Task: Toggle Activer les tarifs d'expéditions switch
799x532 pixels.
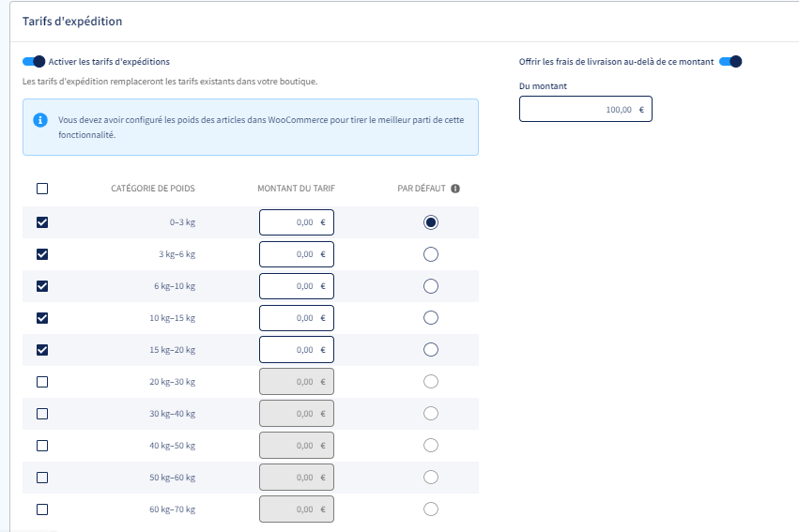Action: tap(34, 62)
